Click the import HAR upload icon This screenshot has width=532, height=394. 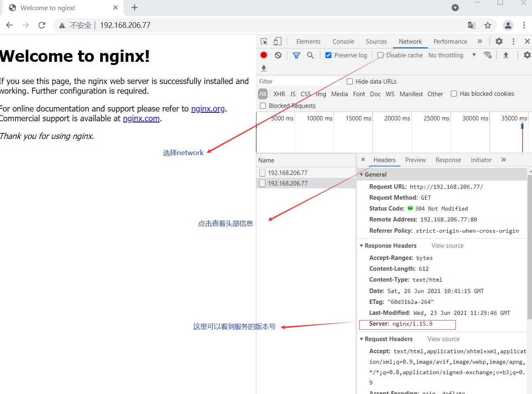click(506, 55)
